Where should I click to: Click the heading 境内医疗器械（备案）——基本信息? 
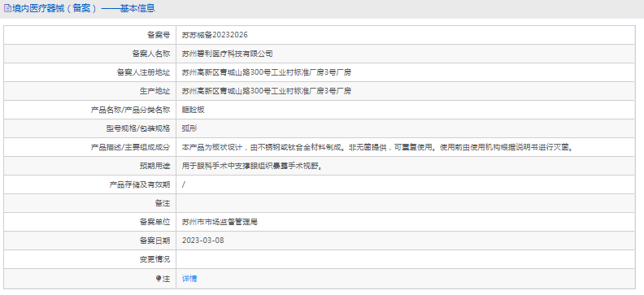tap(84, 8)
